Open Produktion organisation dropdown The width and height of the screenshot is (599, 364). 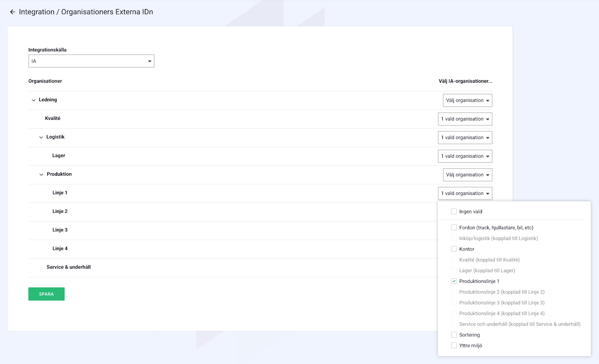coord(467,175)
